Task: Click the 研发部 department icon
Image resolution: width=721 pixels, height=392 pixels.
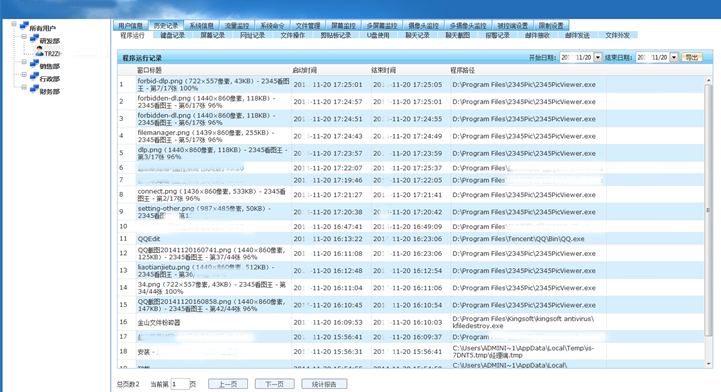Action: [34, 39]
